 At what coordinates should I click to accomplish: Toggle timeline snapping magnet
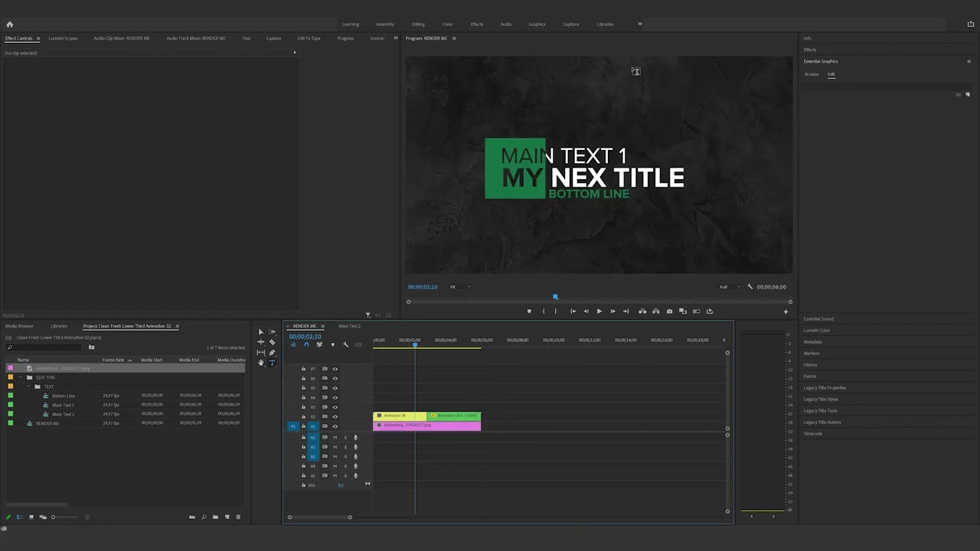coord(306,345)
